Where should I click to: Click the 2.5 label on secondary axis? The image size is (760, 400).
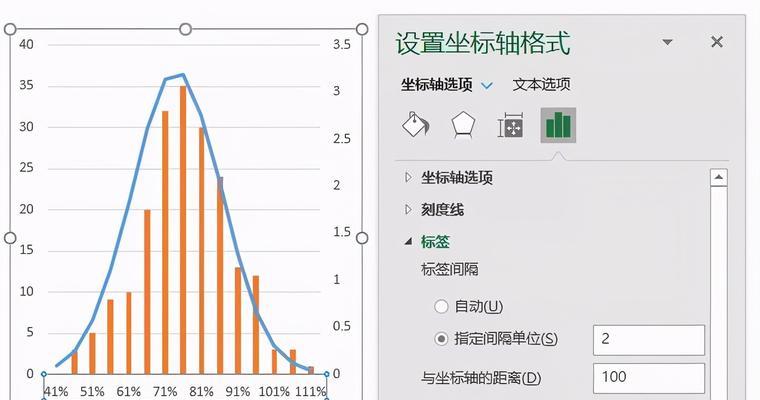click(341, 139)
